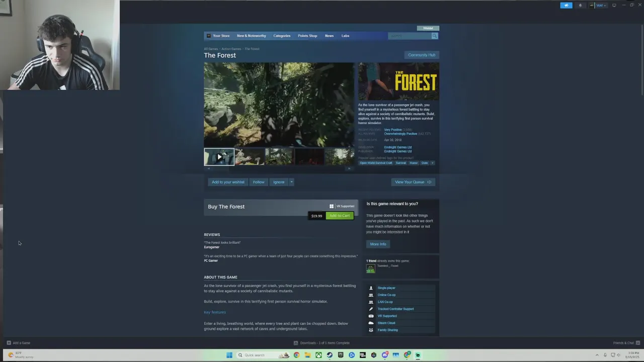644x362 pixels.
Task: Go to the Points Shop tab
Action: tap(307, 36)
